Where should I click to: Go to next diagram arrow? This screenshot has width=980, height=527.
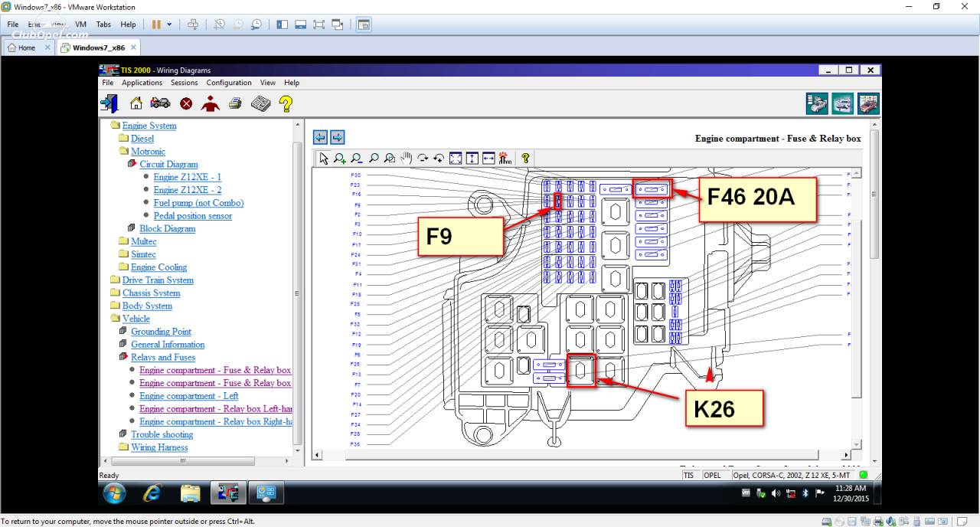tap(337, 137)
